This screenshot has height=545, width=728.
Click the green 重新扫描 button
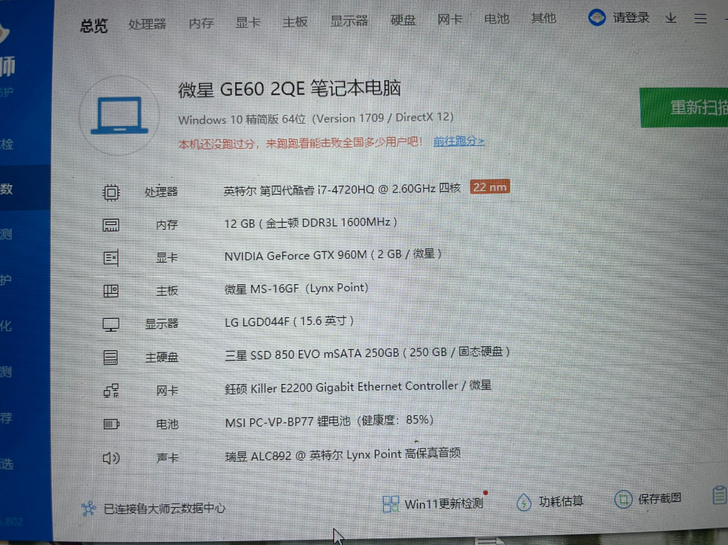[x=684, y=107]
